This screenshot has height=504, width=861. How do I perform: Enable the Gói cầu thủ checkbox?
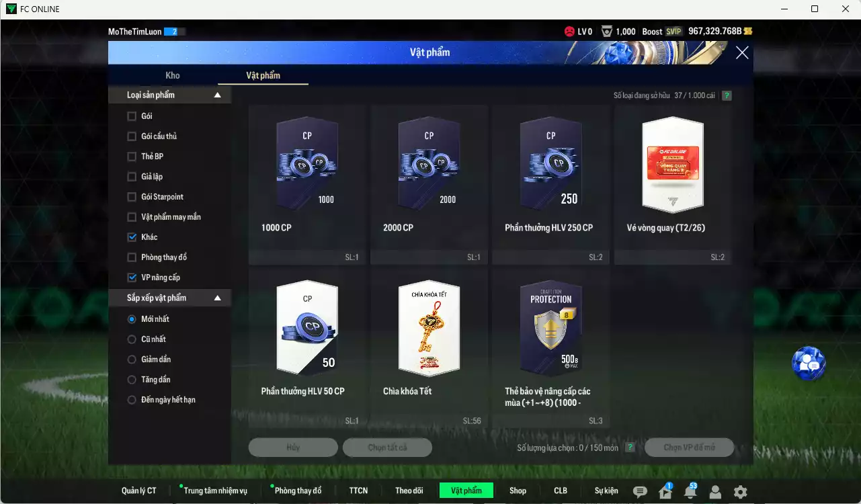pos(132,136)
